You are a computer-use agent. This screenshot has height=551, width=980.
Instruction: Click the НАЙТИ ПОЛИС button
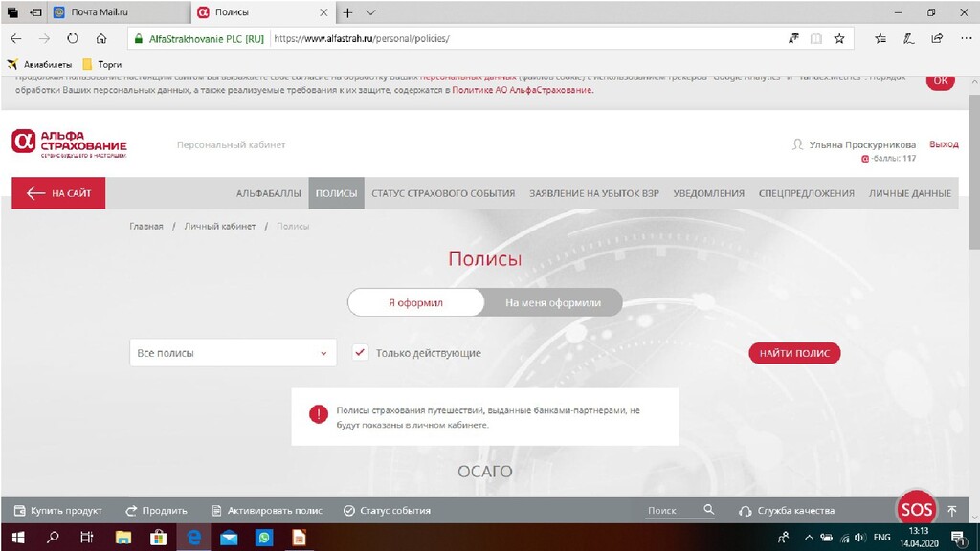794,353
